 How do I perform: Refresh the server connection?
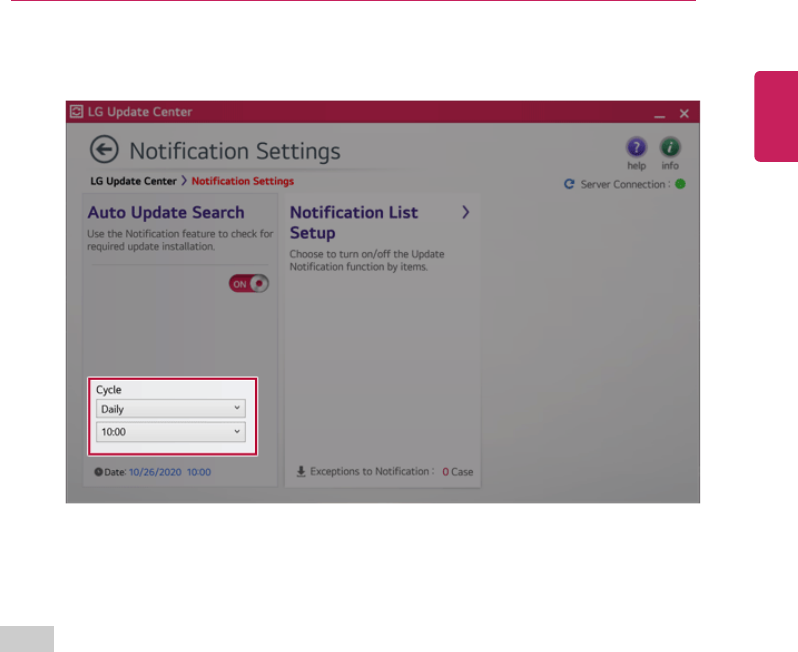569,184
